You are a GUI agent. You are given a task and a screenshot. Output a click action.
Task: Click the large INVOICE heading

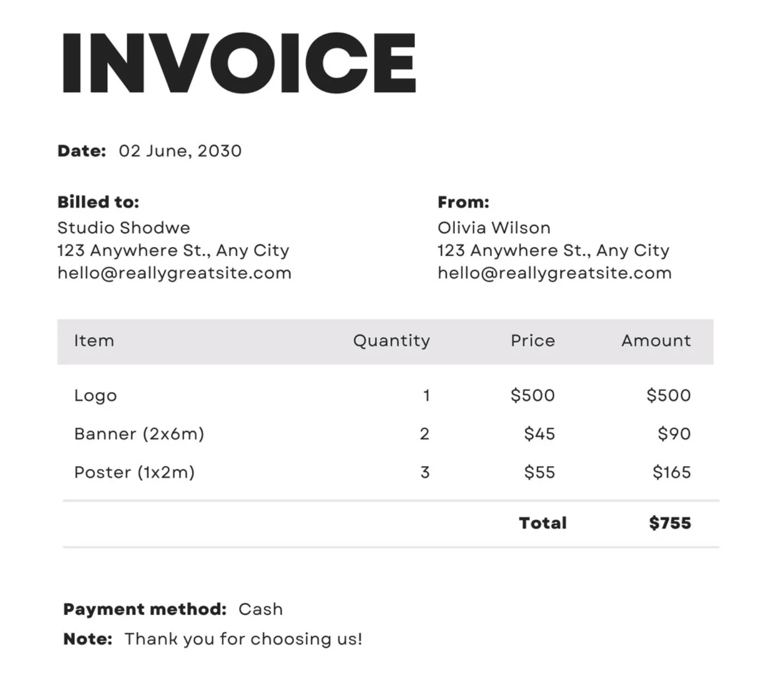point(238,63)
